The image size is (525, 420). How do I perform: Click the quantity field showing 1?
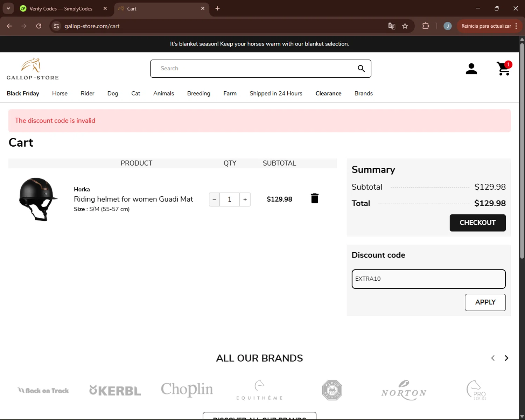tap(230, 199)
